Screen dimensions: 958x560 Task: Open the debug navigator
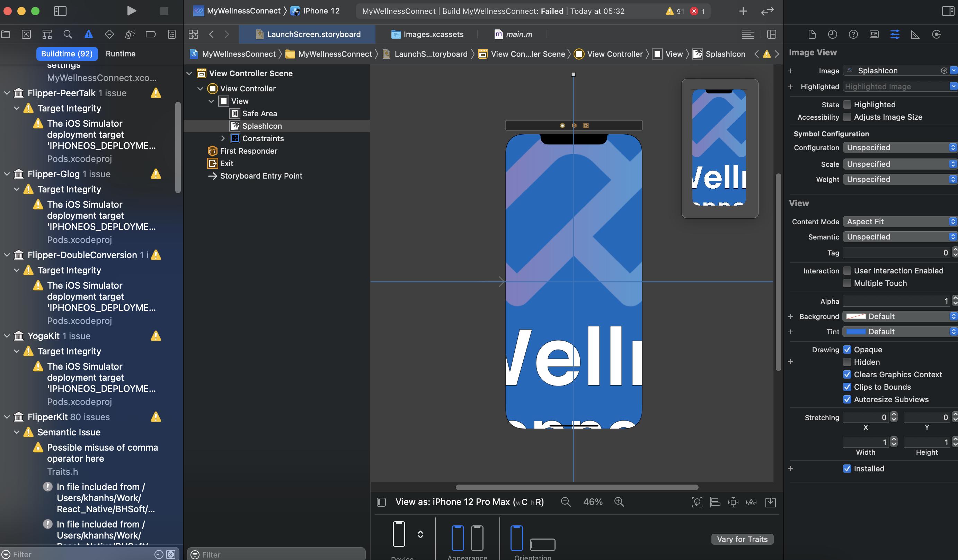(130, 34)
